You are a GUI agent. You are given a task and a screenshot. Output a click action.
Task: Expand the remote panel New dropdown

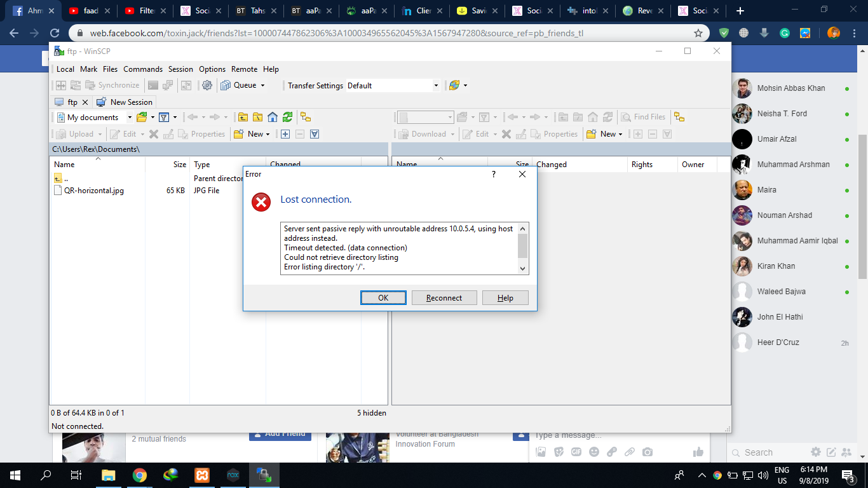point(621,134)
